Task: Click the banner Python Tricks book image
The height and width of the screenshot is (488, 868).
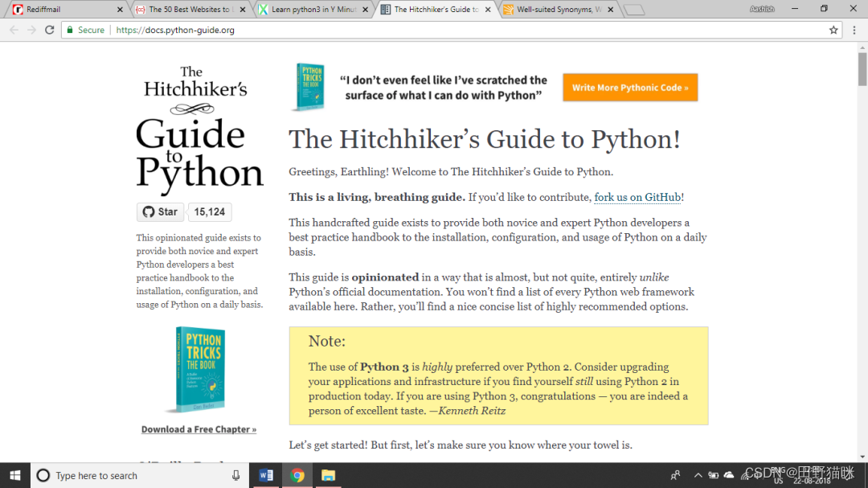Action: (x=309, y=86)
